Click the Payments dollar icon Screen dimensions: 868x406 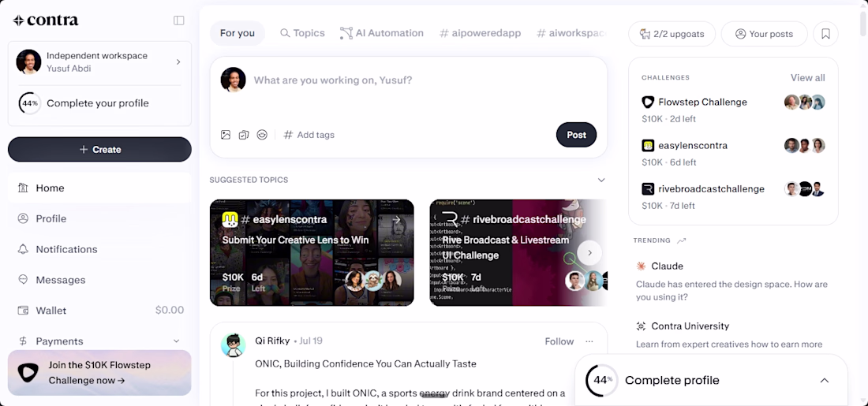(23, 341)
